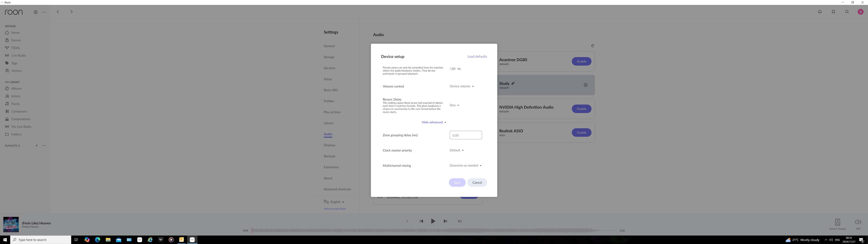The height and width of the screenshot is (244, 868).
Task: Click the Load defaults link
Action: coord(477,57)
